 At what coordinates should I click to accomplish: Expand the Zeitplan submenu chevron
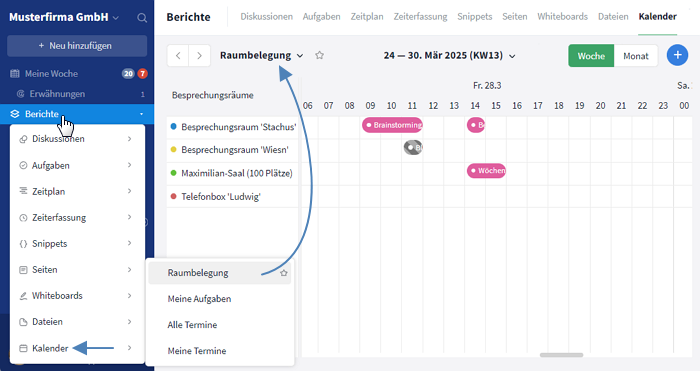[x=129, y=191]
